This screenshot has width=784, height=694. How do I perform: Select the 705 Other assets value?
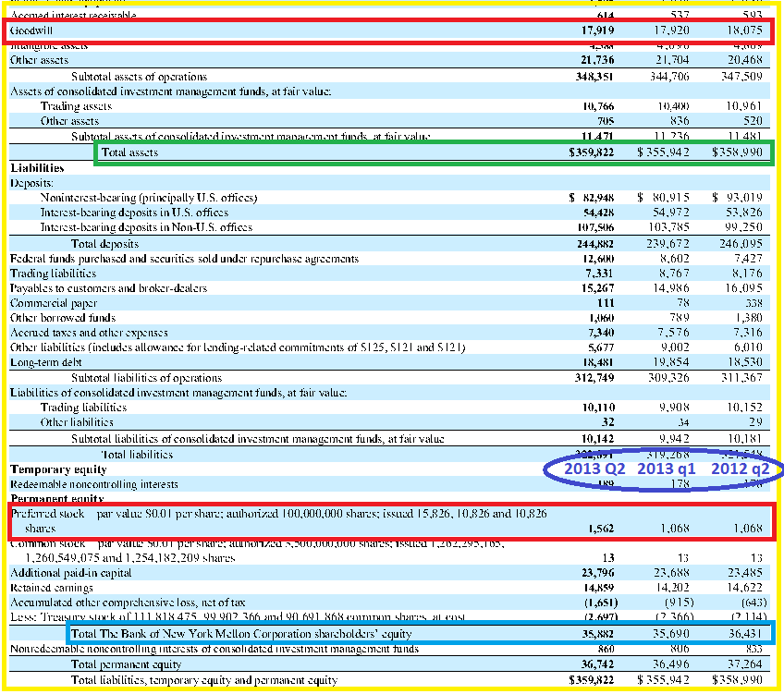pyautogui.click(x=606, y=121)
